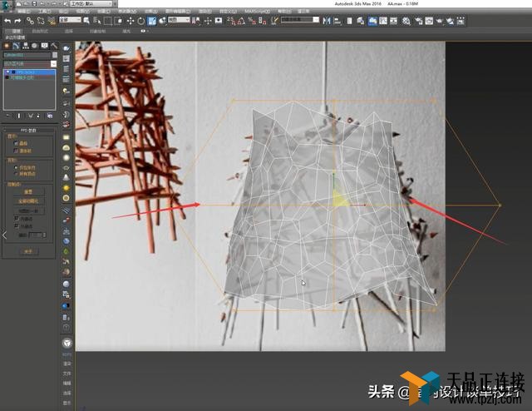
Task: Open the 自由形式 ribbon tab
Action: point(40,31)
